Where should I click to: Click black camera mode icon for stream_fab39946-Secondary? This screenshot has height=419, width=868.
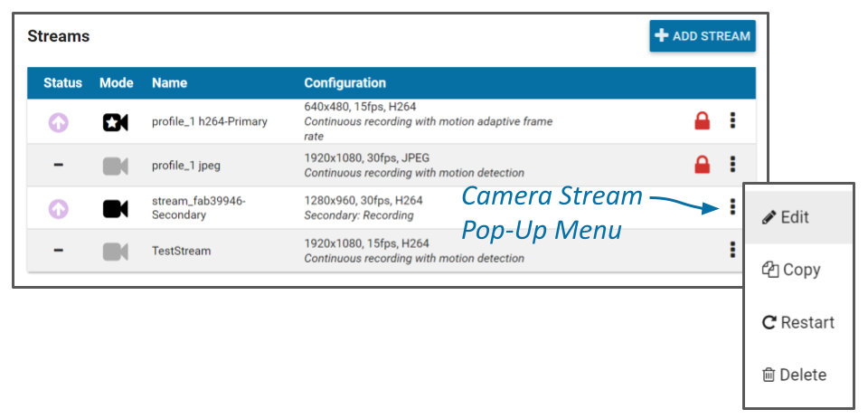pos(115,208)
